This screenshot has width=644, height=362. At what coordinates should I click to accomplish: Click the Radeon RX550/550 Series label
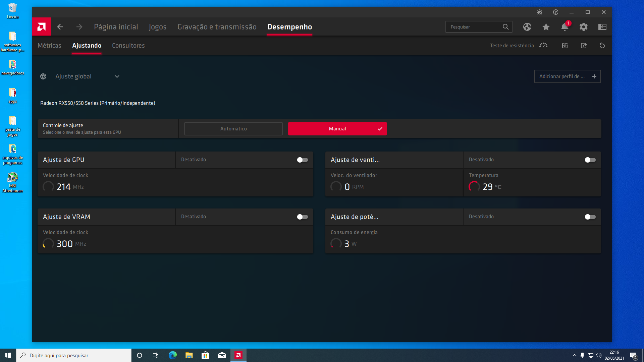(x=98, y=103)
